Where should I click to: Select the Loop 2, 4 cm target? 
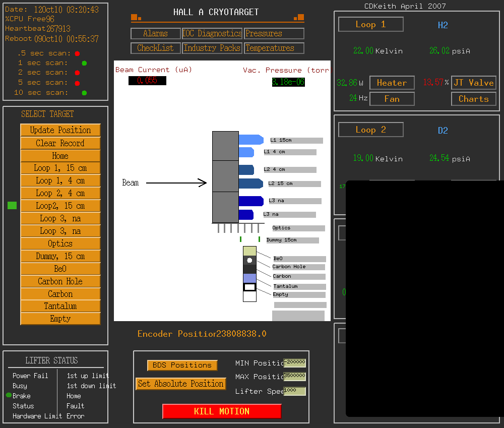point(60,193)
